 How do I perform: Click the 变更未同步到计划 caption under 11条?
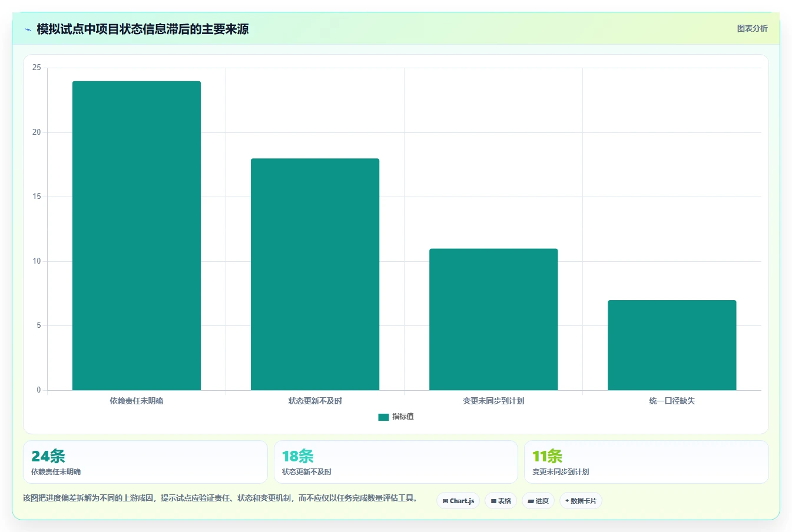561,472
